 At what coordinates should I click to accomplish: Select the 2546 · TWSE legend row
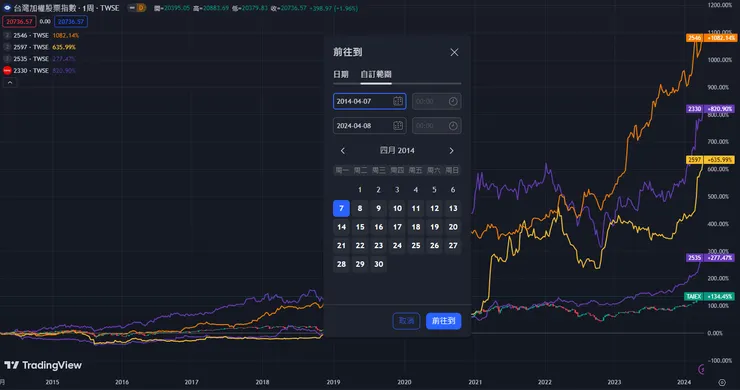coord(41,35)
